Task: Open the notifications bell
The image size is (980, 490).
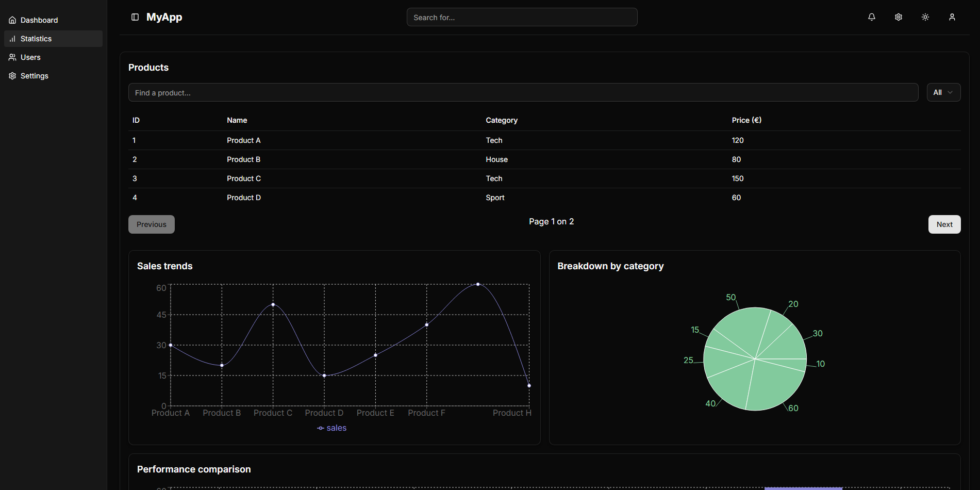Action: tap(872, 17)
